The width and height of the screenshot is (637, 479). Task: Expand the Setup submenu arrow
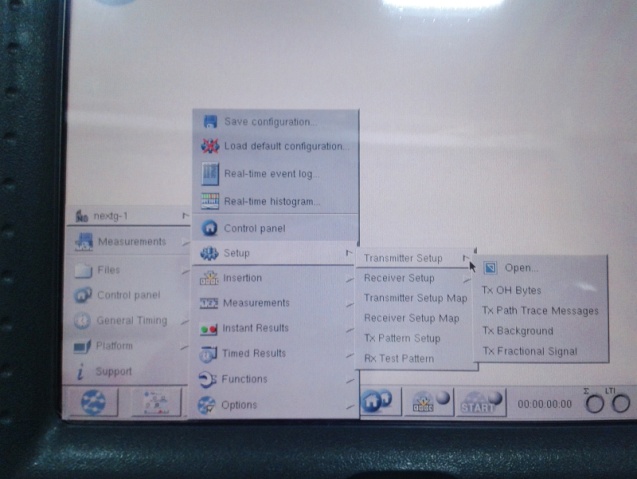349,253
